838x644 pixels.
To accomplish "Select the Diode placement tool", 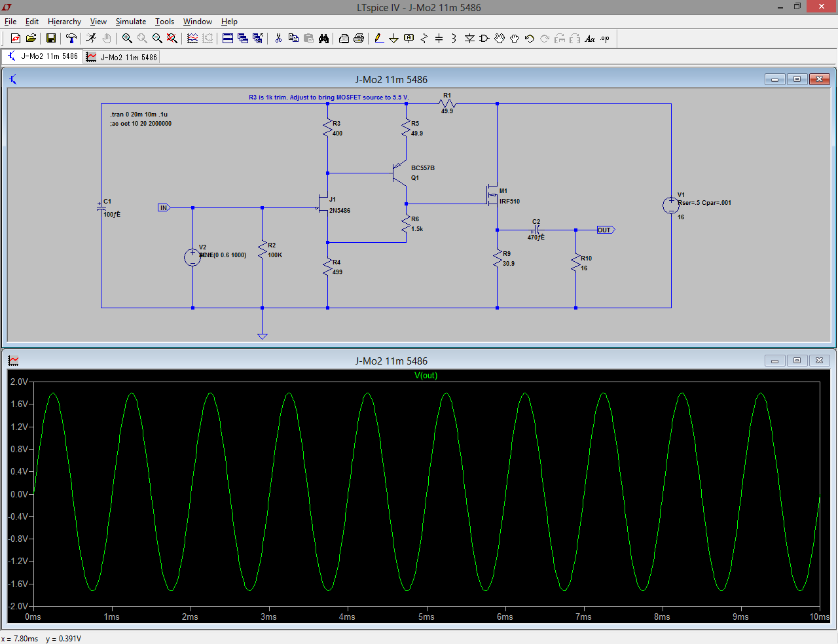I will [x=469, y=39].
